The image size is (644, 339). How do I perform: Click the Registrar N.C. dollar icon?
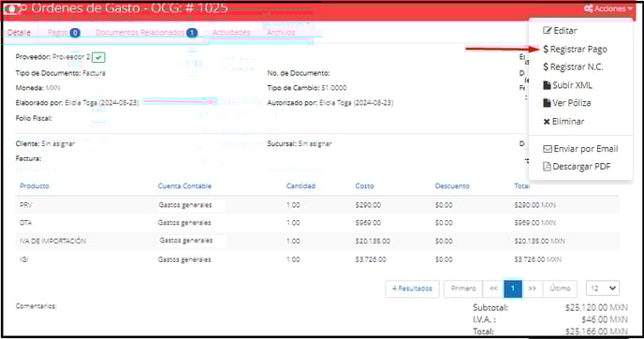tap(546, 66)
